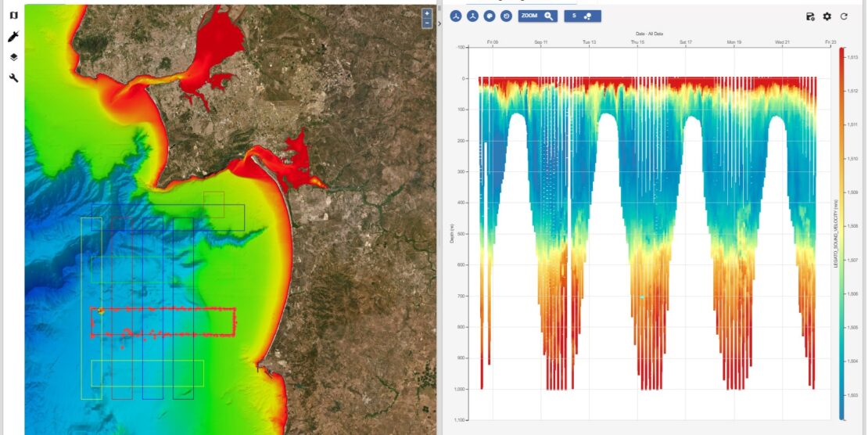This screenshot has width=868, height=435.
Task: Open the layers stack icon
Action: 13,57
